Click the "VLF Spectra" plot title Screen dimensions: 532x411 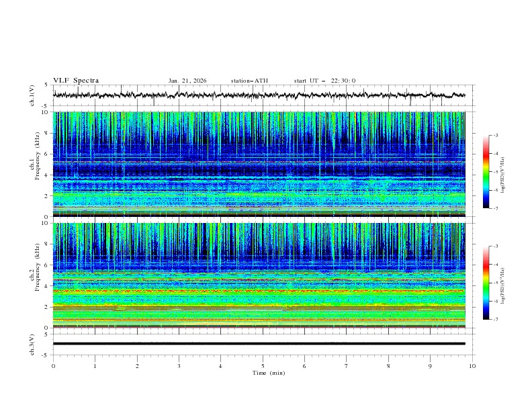point(76,81)
